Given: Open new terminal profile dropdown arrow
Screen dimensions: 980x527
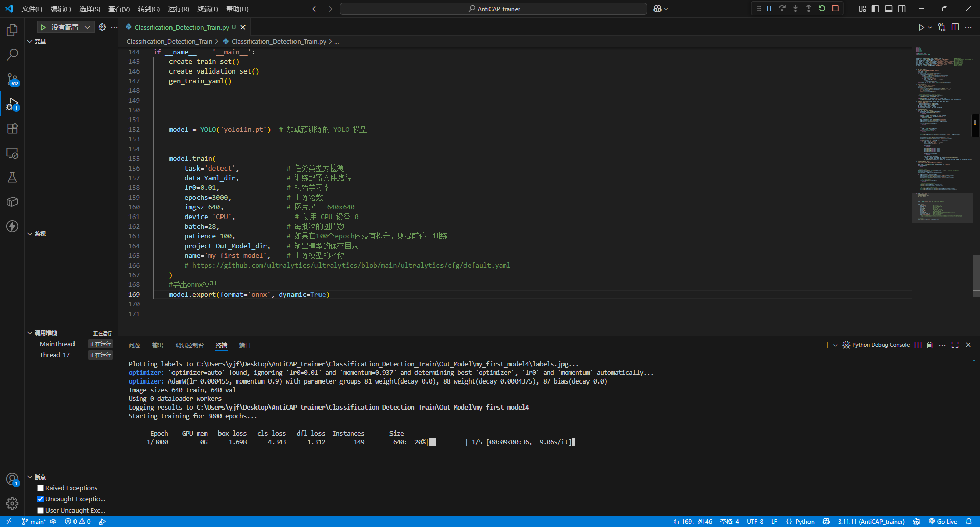Looking at the screenshot, I should tap(835, 345).
